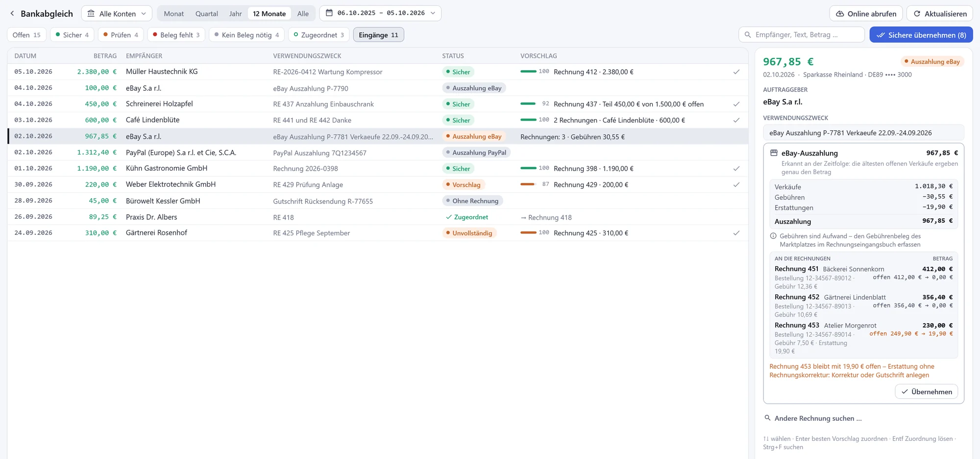
Task: Open the Alle Konten account dropdown
Action: click(x=117, y=14)
